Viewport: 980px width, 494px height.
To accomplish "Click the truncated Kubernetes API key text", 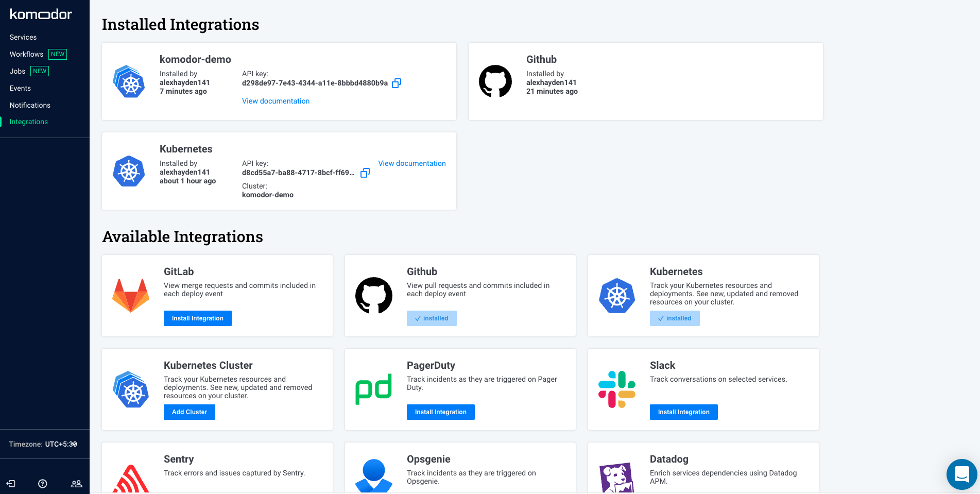I will (298, 173).
